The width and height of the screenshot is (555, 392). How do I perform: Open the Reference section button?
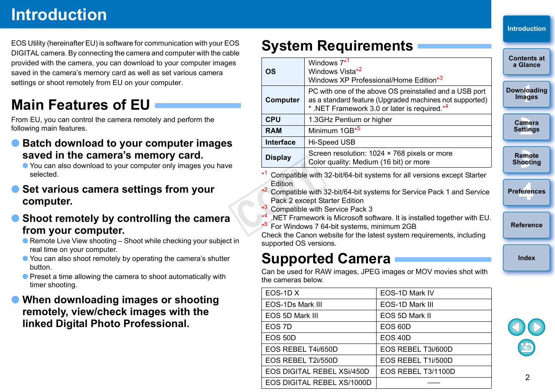point(527,225)
